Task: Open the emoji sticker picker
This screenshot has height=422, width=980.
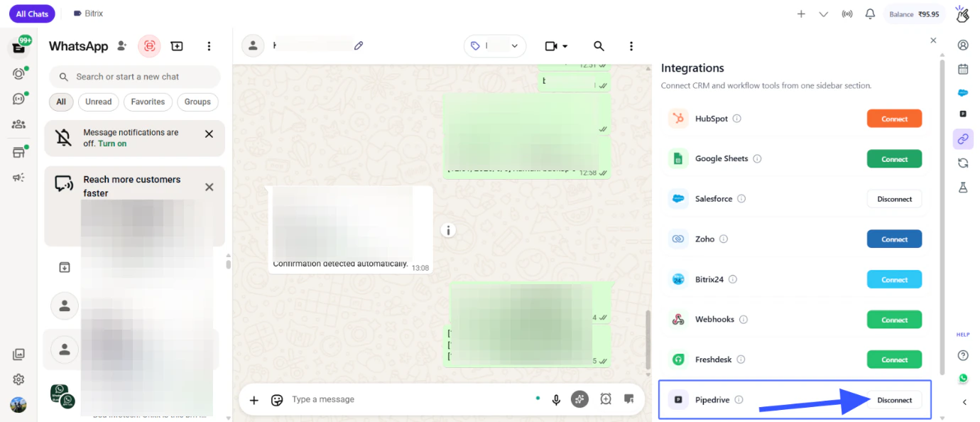Action: point(277,400)
